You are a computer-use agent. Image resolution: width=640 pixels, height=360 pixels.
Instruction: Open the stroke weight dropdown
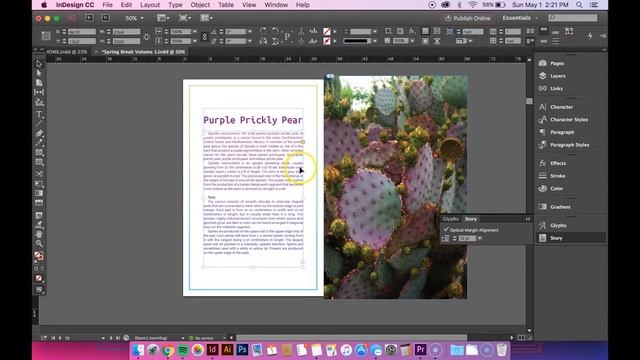(x=374, y=31)
